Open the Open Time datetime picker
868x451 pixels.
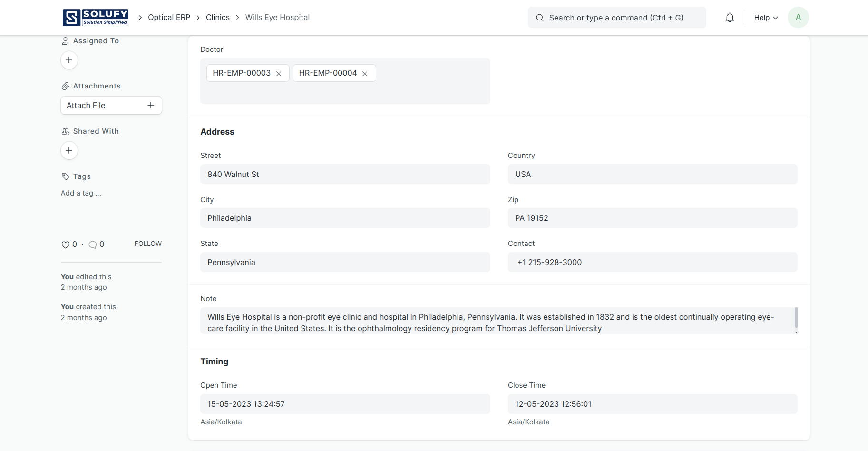point(345,404)
